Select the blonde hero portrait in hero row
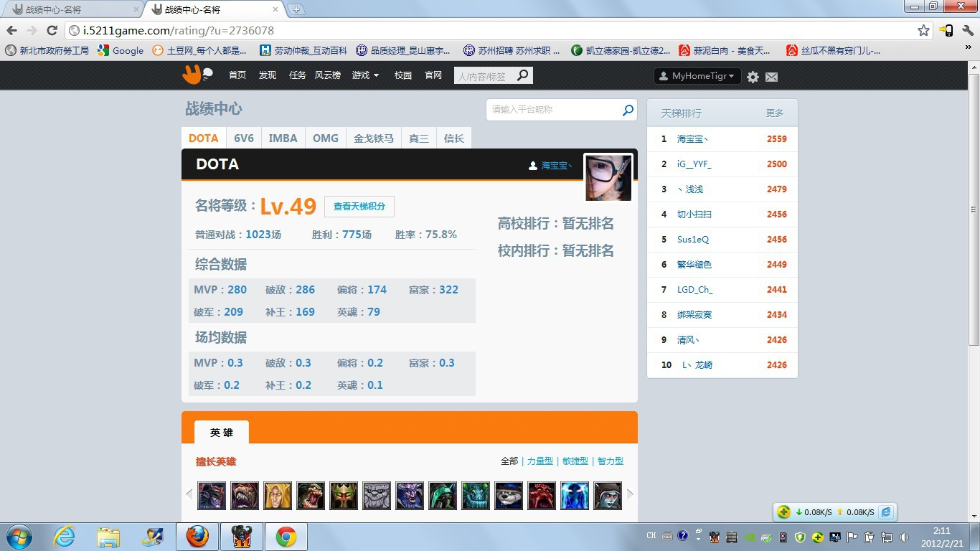The image size is (980, 551). pos(278,496)
